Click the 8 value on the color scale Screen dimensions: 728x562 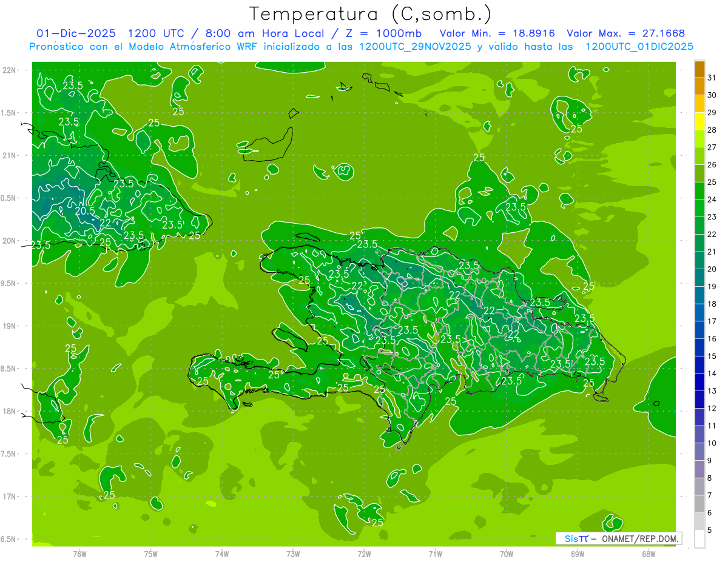(x=709, y=478)
